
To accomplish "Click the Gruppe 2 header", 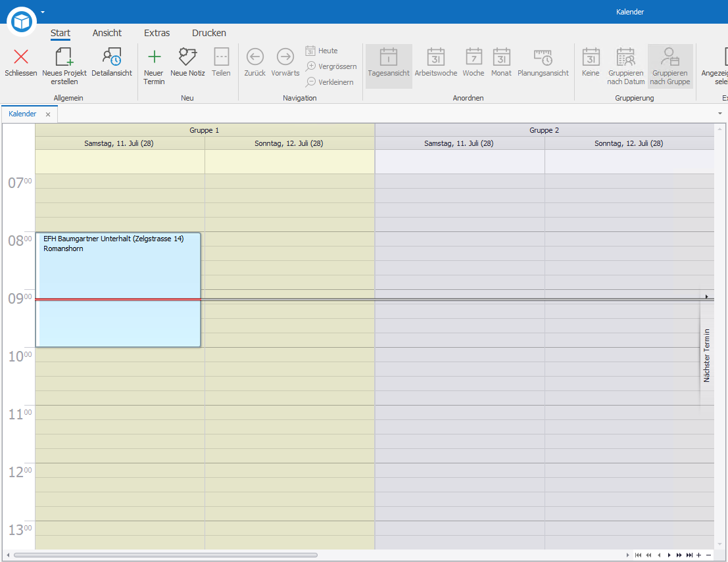I will (x=544, y=130).
